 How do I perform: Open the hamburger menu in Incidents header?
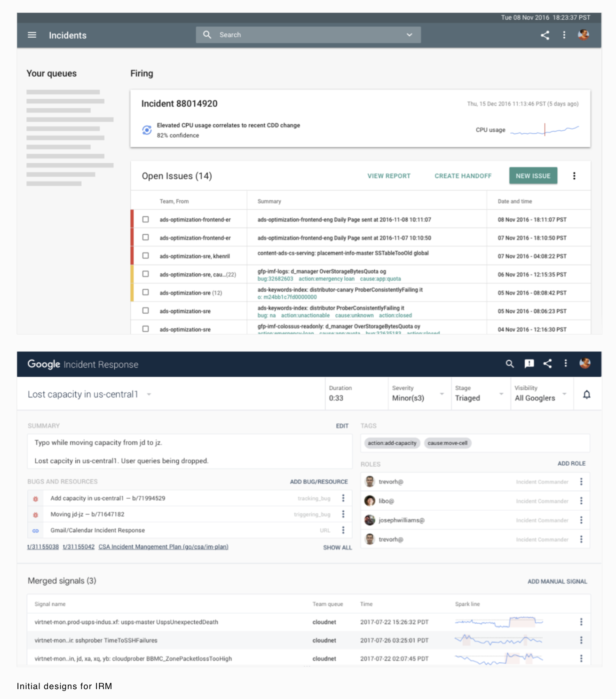(x=32, y=35)
